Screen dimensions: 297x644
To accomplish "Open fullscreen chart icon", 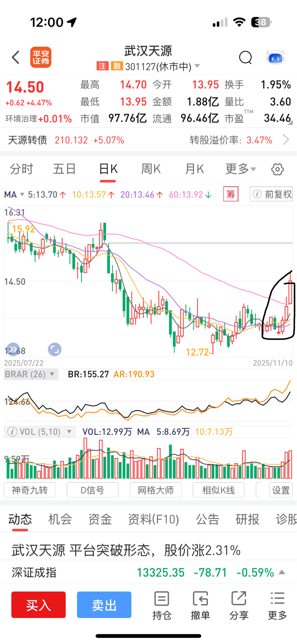I will pyautogui.click(x=54, y=349).
